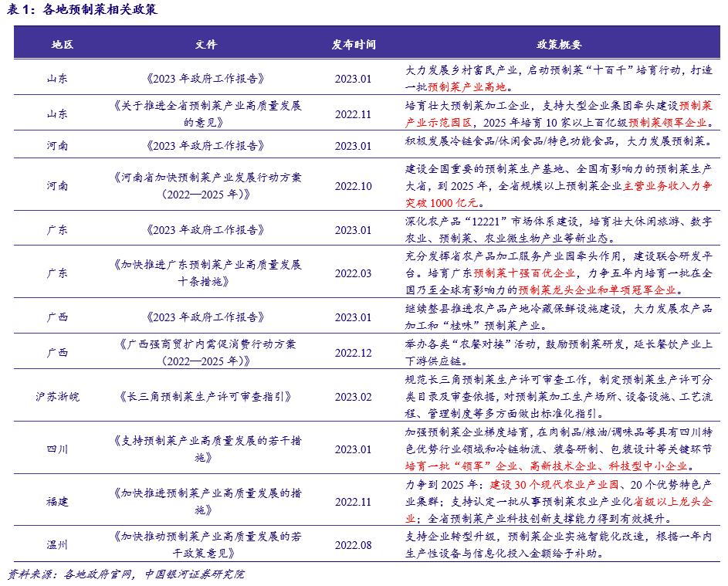
Task: Click the summary mentioning “农餐对接”活动
Action: (x=558, y=352)
